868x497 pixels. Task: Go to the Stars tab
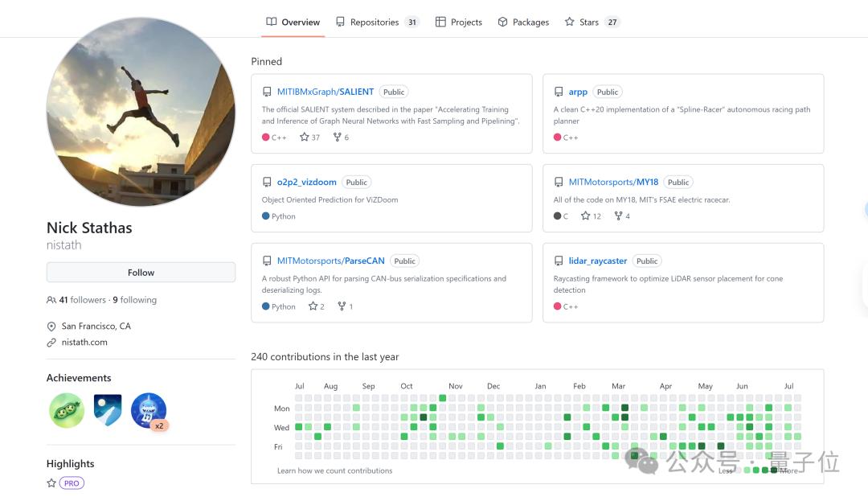pyautogui.click(x=591, y=23)
